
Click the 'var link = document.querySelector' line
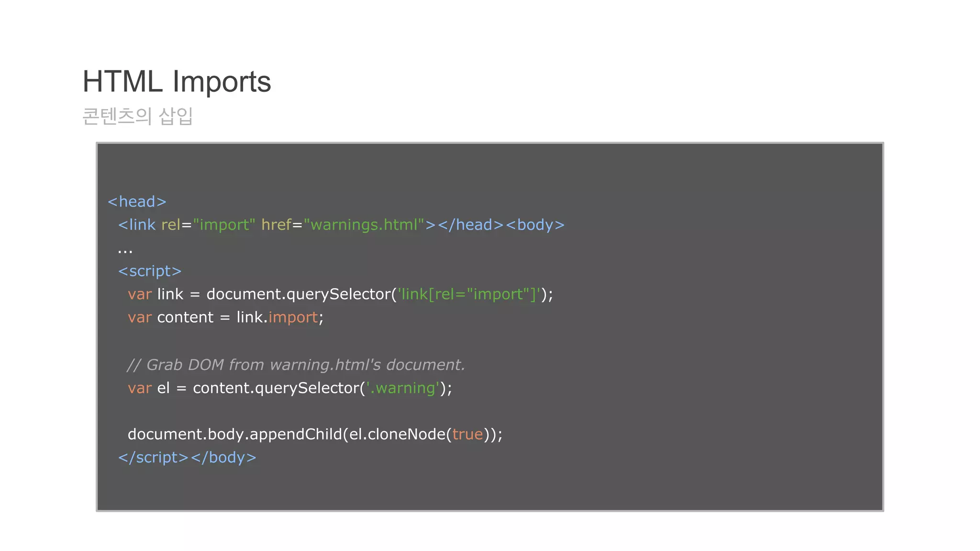tap(340, 294)
